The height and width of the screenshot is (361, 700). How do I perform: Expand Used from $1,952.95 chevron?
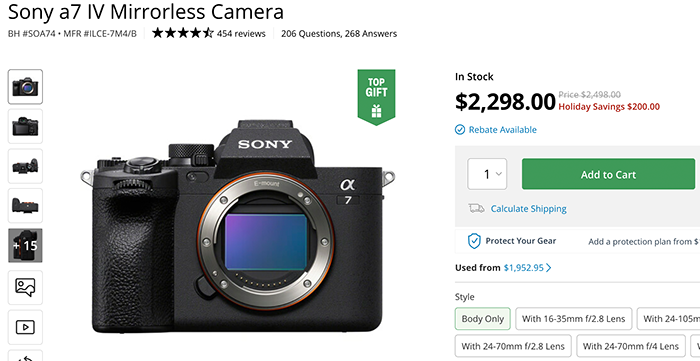click(x=549, y=268)
